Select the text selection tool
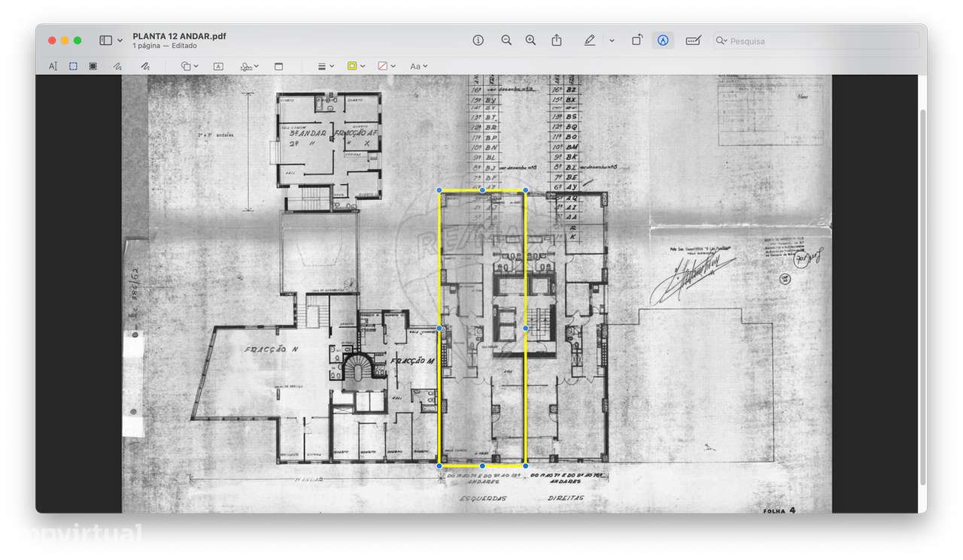This screenshot has height=560, width=963. click(x=53, y=66)
